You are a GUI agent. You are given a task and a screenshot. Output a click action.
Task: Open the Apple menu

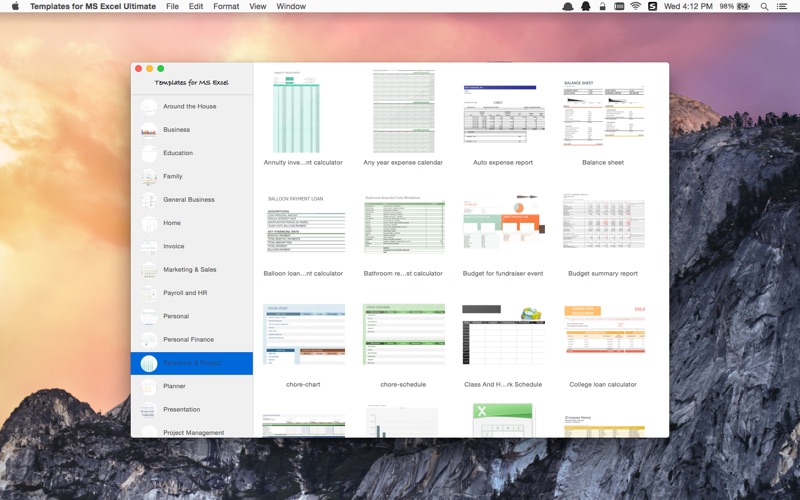tap(15, 6)
